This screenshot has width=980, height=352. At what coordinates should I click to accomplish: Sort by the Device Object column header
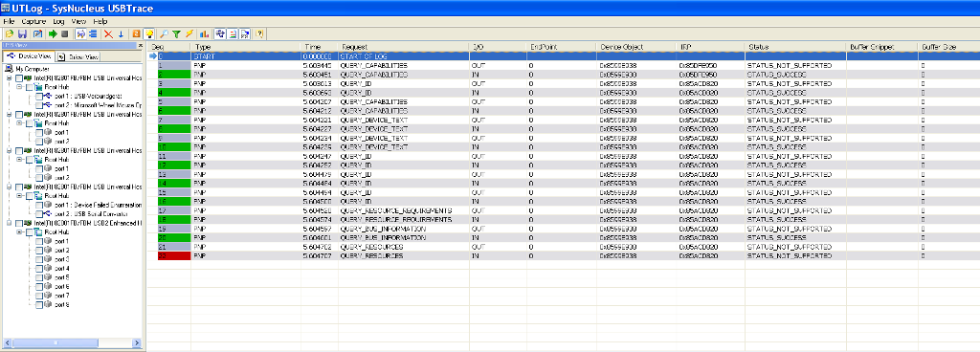tap(636, 47)
